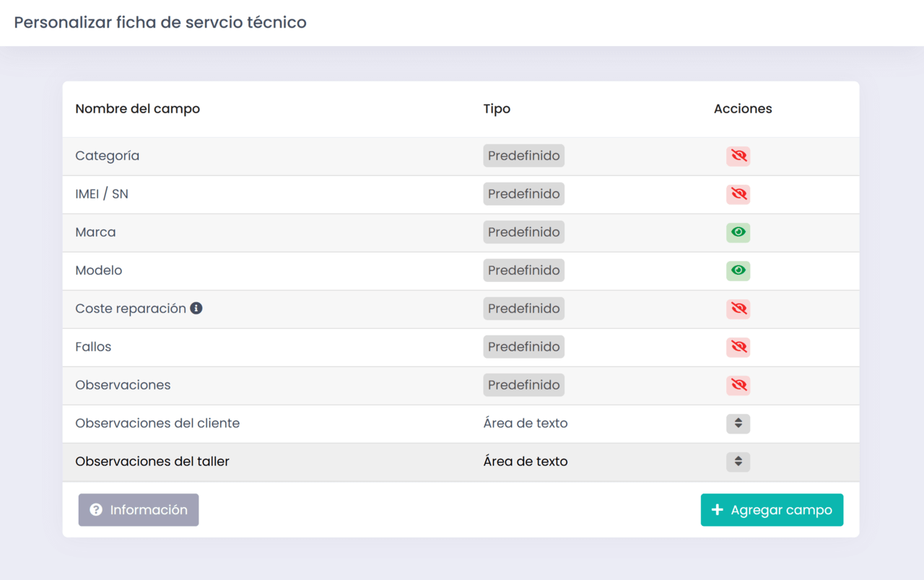Expand options for the Observaciones del cliente row
924x580 pixels.
pos(738,423)
